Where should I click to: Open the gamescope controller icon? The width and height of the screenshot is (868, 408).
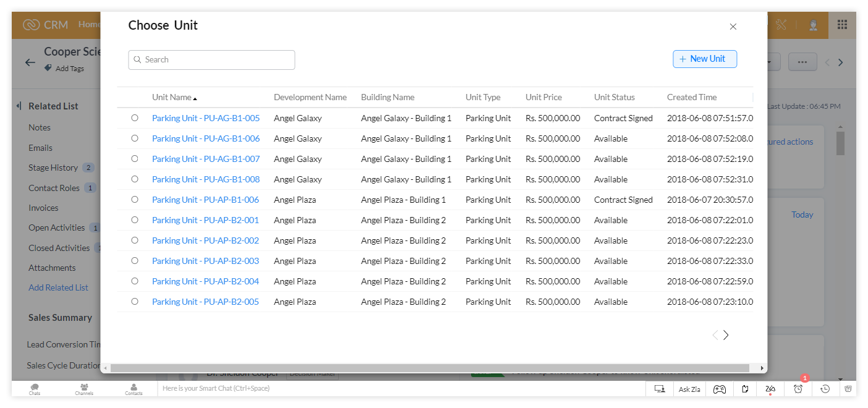point(720,389)
